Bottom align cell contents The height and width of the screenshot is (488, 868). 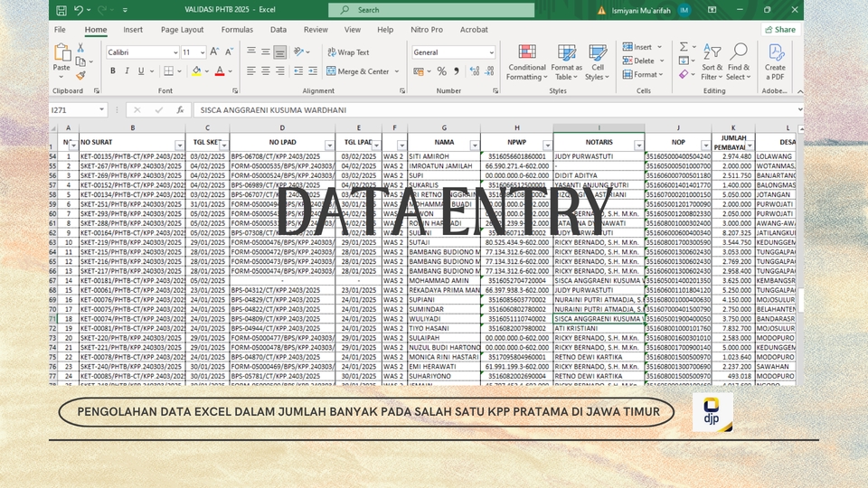coord(280,52)
